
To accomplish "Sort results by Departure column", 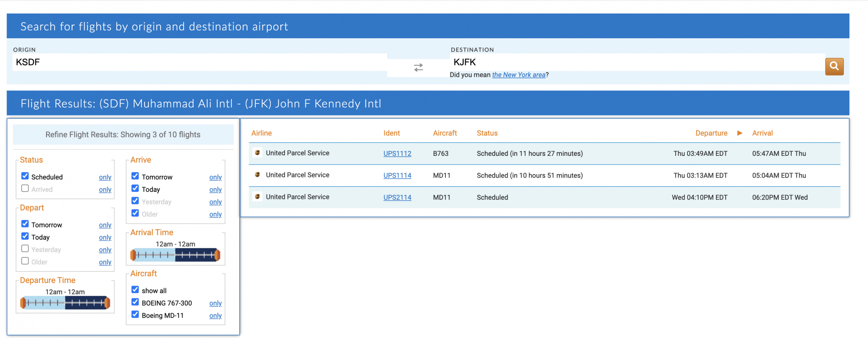I will click(711, 133).
